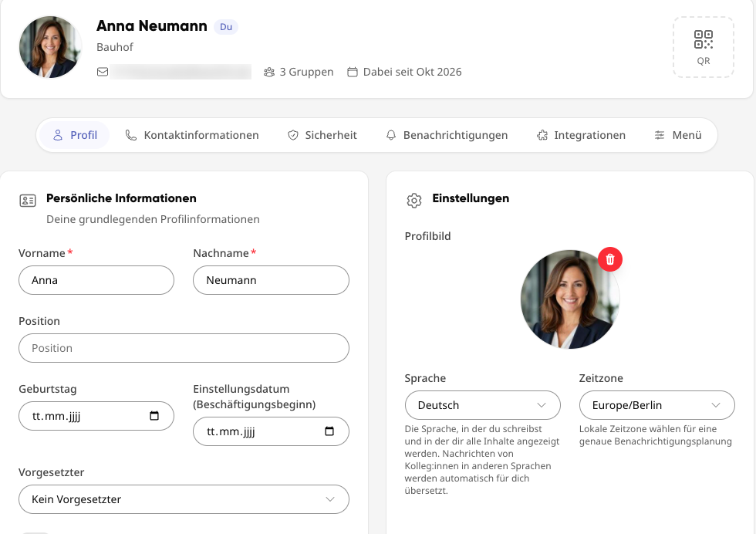Open the Sprache dropdown showing Deutsch
This screenshot has height=534, width=756.
[x=483, y=405]
